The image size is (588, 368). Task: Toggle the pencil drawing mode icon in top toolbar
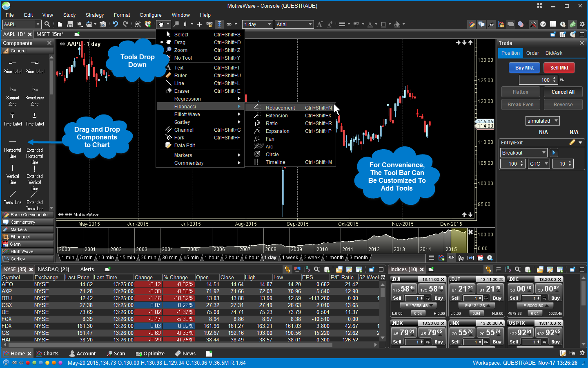click(x=472, y=24)
